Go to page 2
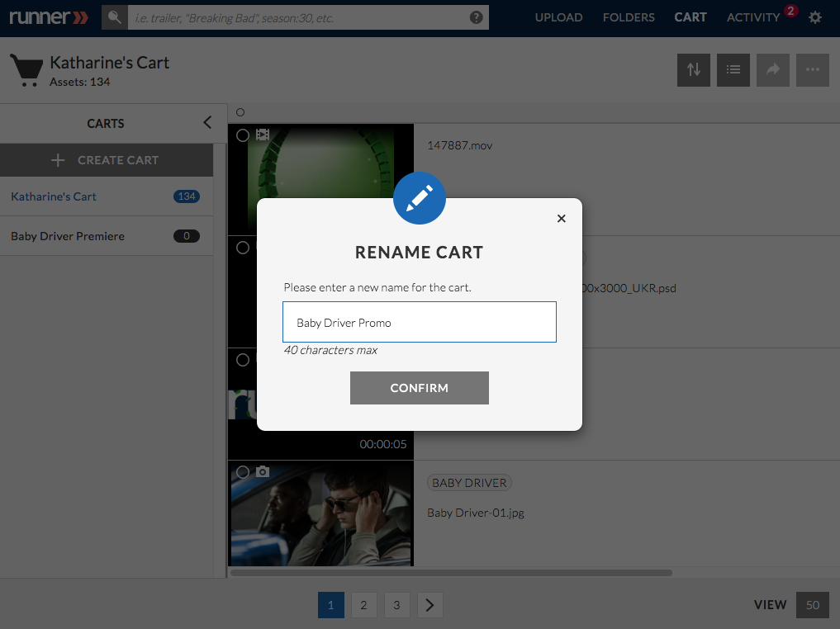This screenshot has width=840, height=629. coord(363,605)
